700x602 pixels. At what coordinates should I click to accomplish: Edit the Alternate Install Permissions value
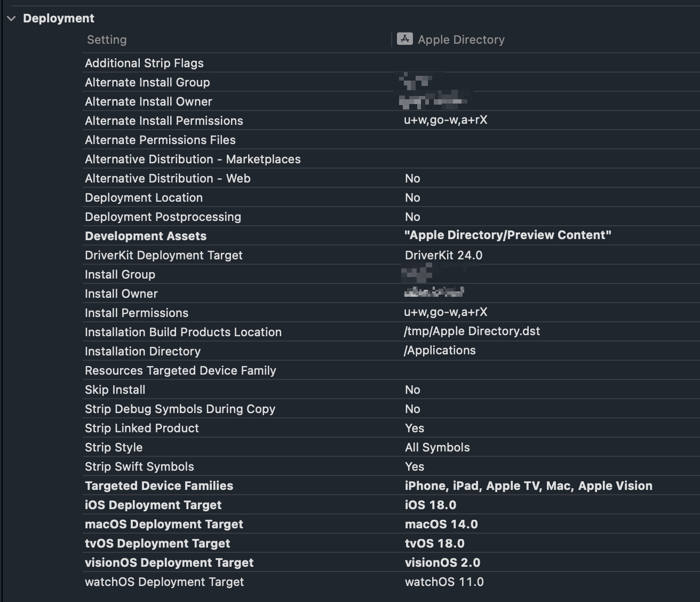[446, 120]
